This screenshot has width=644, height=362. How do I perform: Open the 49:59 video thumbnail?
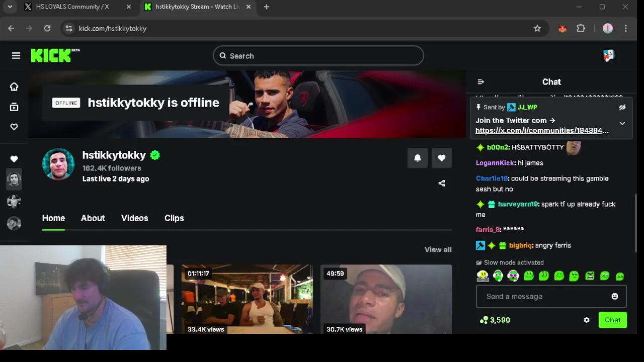[386, 299]
